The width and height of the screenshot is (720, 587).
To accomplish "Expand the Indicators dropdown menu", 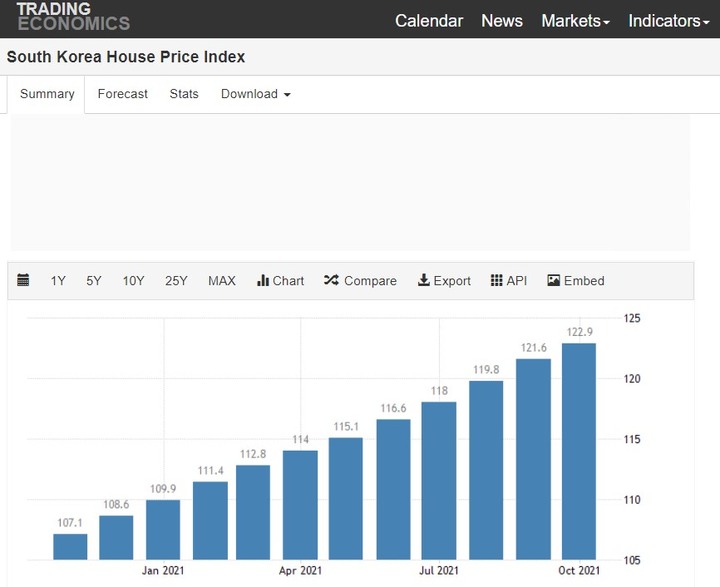I will coord(669,21).
